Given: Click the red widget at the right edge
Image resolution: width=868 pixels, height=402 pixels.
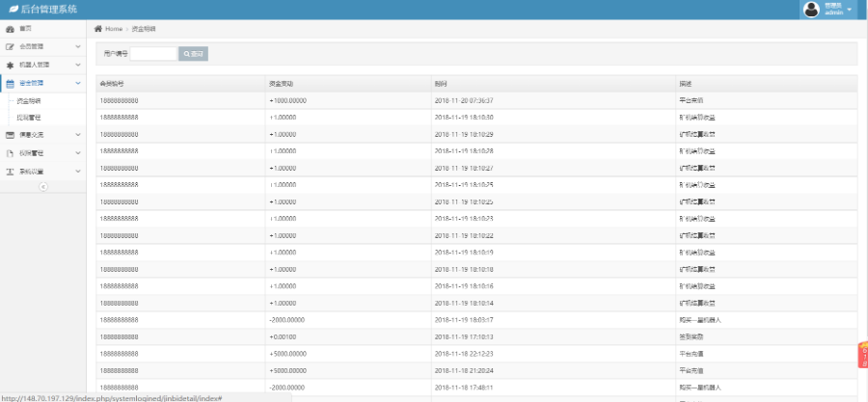Looking at the screenshot, I should tap(862, 355).
